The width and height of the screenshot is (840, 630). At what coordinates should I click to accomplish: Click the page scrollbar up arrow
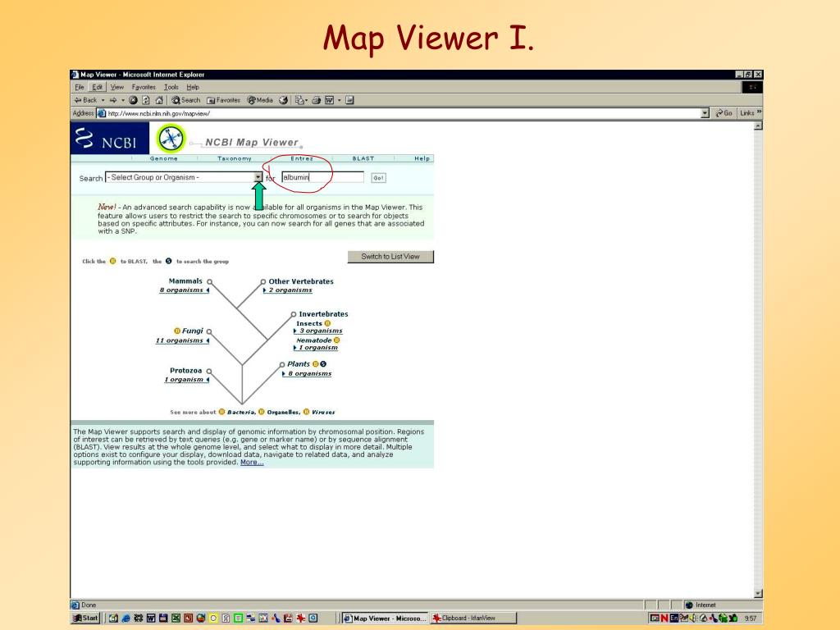click(758, 126)
